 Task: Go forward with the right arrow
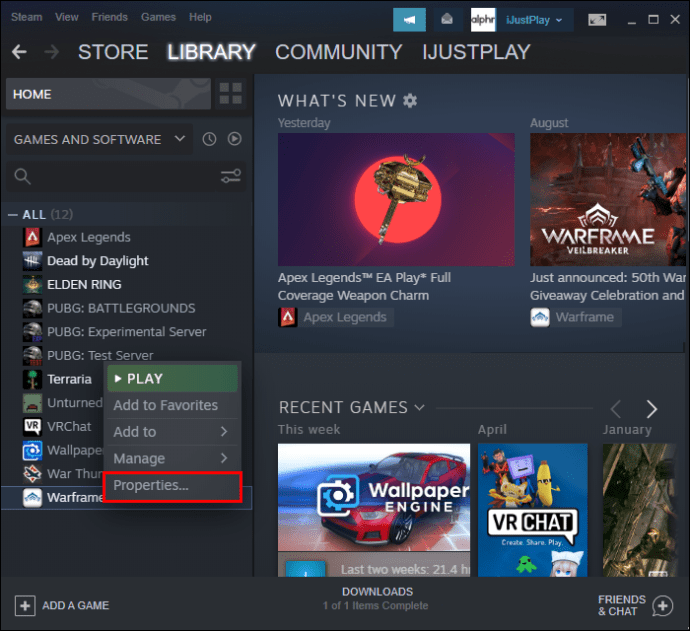(x=51, y=52)
